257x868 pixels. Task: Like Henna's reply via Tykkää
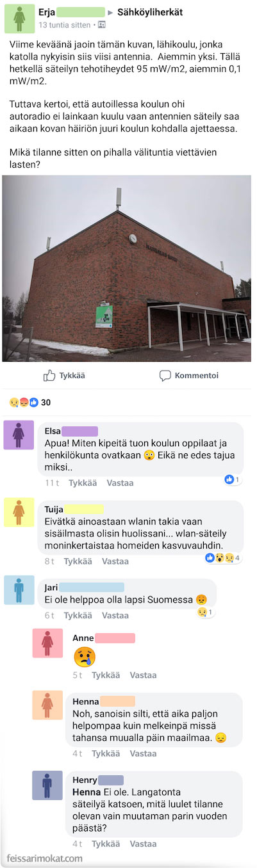[x=106, y=753]
